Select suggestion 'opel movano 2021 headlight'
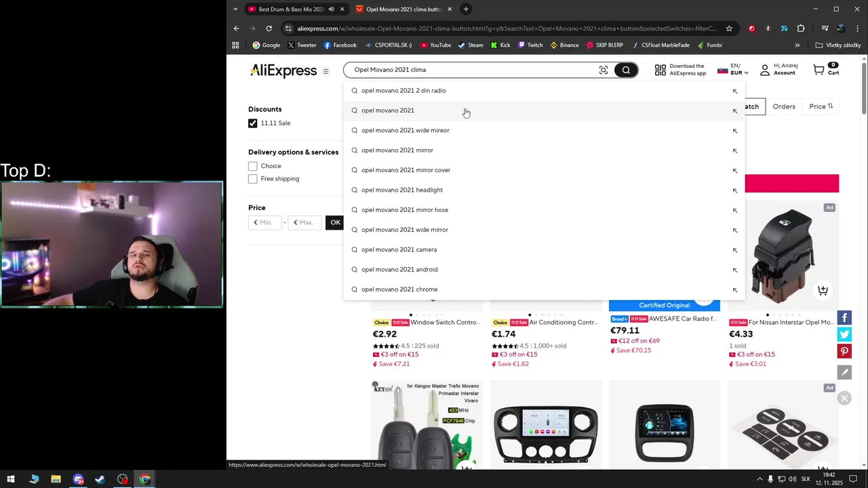Screen dimensions: 868x488 click(x=544, y=190)
